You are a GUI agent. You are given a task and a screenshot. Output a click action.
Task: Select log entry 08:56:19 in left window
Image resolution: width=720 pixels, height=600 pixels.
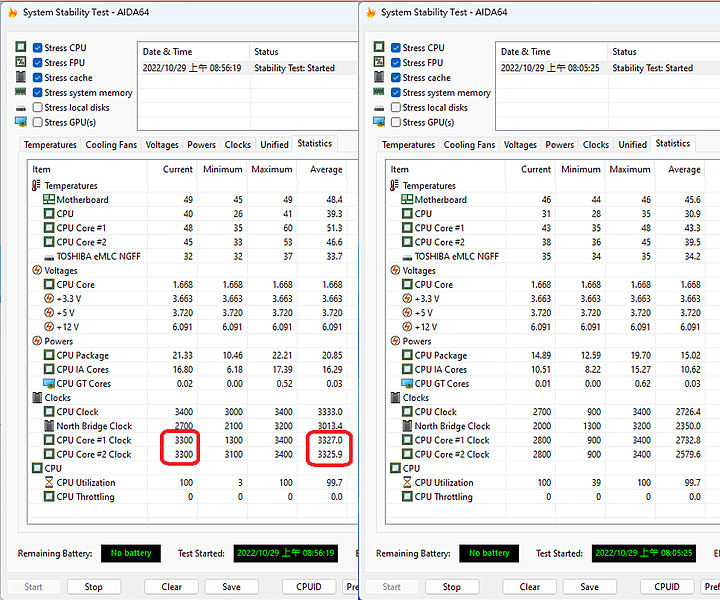click(248, 68)
